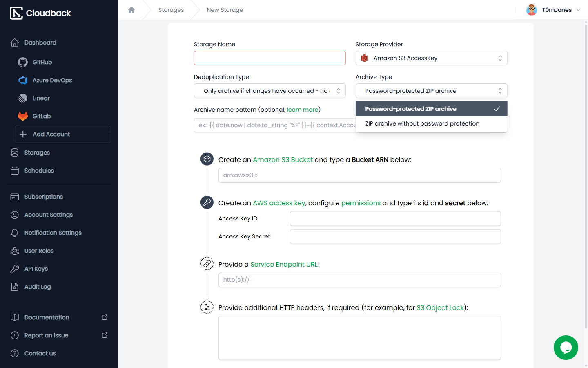Click the User Roles people icon
The image size is (588, 368).
click(x=15, y=251)
